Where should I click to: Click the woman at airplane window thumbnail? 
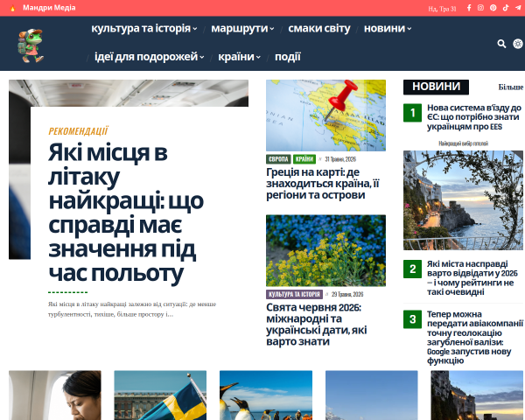click(x=55, y=395)
